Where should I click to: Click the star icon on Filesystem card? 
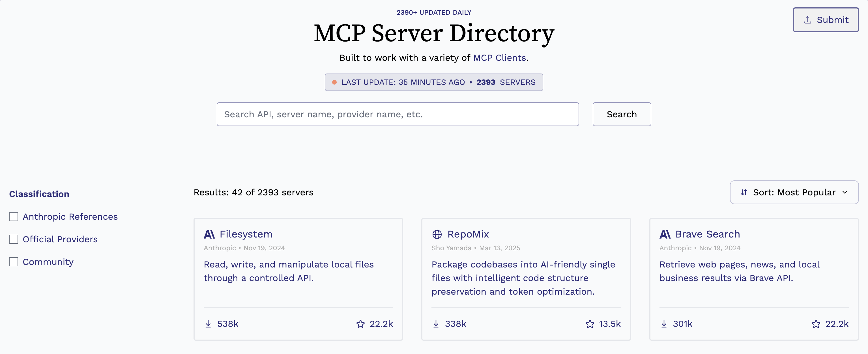point(360,324)
